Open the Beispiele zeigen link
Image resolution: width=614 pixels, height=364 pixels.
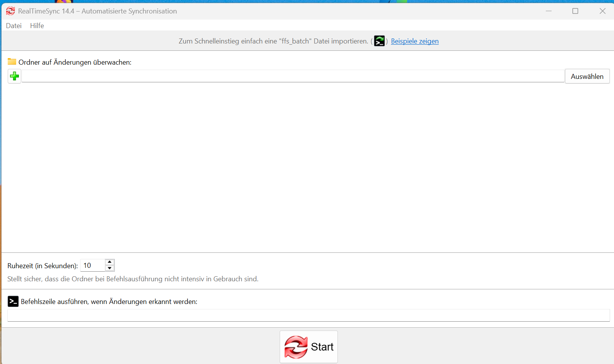click(x=415, y=41)
